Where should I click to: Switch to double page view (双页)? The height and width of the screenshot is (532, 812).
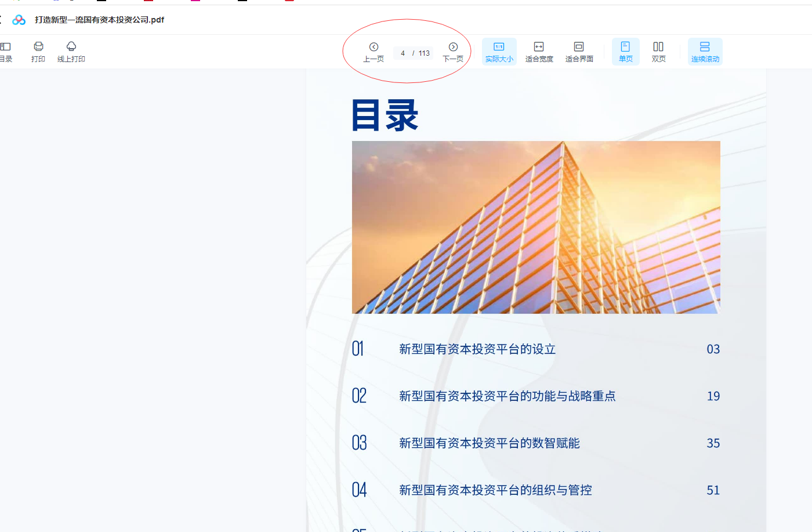[x=658, y=51]
